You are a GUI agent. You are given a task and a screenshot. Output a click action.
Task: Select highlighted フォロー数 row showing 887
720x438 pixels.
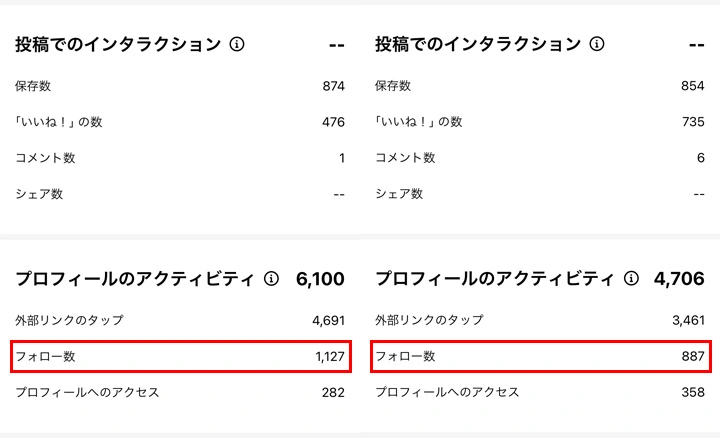pos(541,356)
